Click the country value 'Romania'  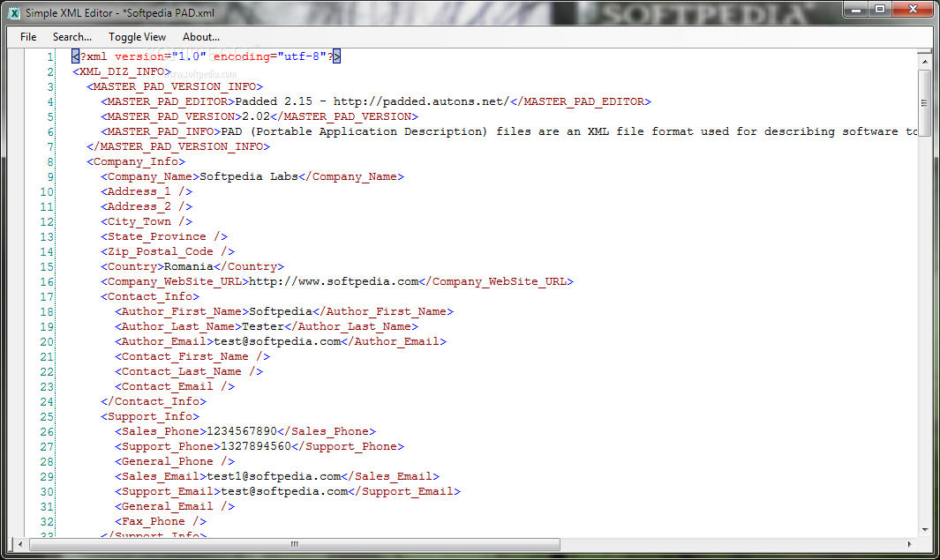(x=189, y=266)
